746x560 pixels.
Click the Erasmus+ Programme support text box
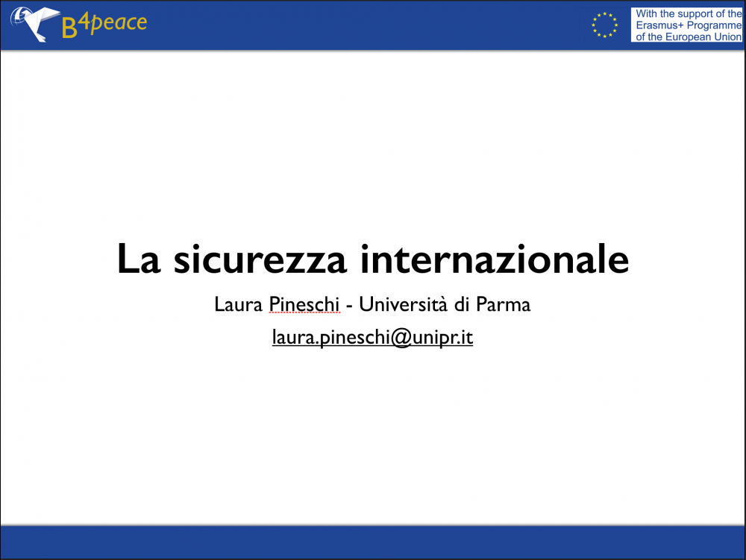[687, 25]
